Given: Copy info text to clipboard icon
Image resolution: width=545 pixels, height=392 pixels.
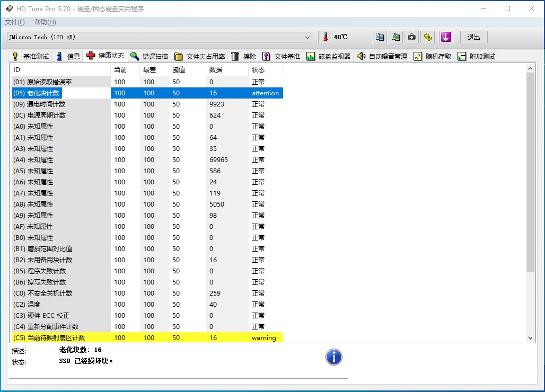Looking at the screenshot, I should [380, 37].
